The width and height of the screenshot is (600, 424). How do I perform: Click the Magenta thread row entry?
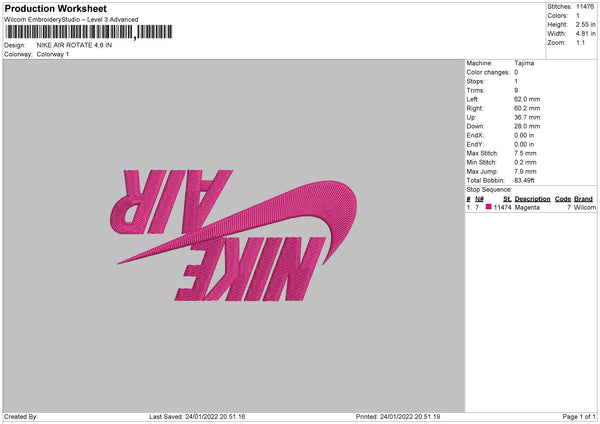click(531, 207)
